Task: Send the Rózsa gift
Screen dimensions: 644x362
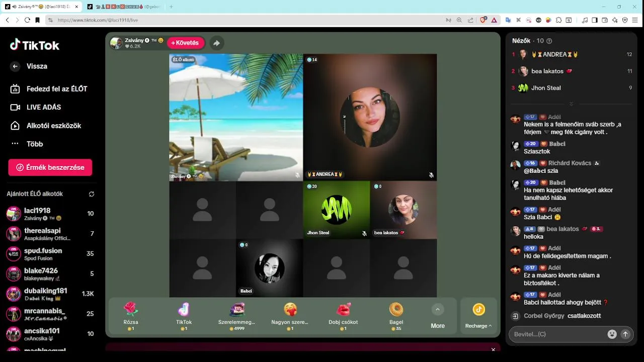Action: coord(131,316)
